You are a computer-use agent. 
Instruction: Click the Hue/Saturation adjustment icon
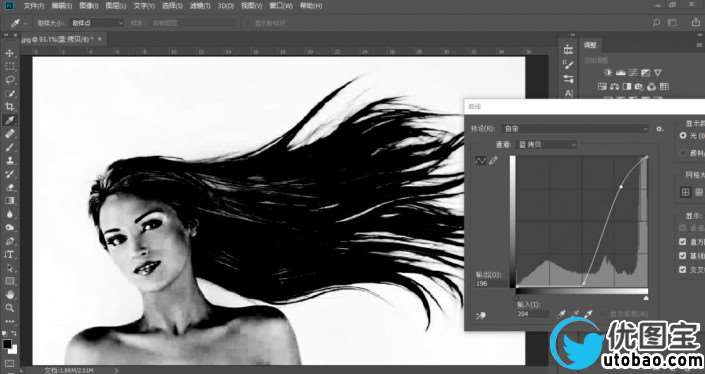tap(602, 86)
